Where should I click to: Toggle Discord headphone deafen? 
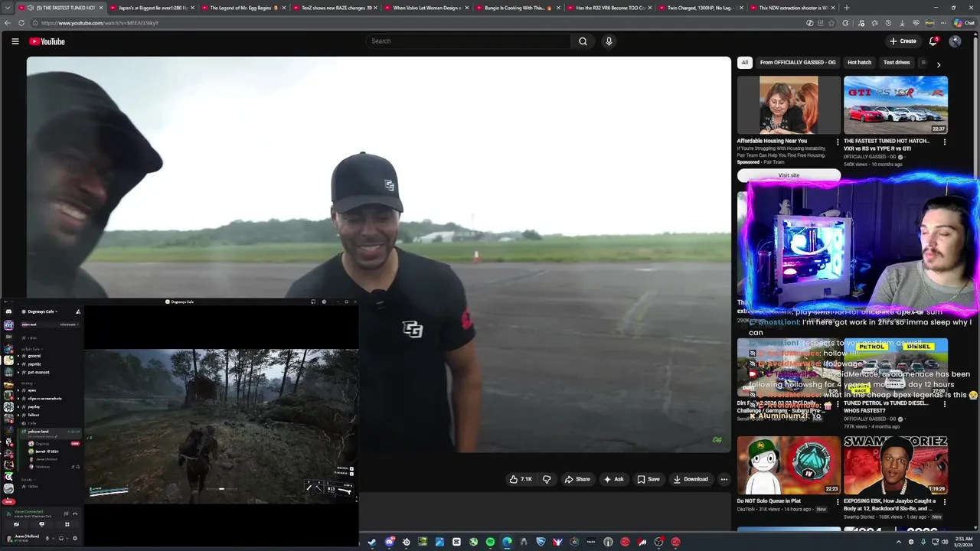tap(61, 538)
